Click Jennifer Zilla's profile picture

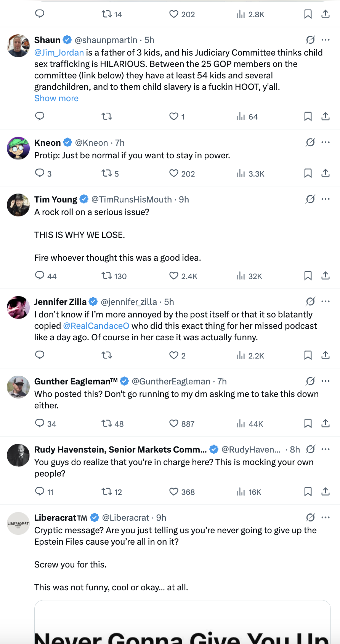point(18,308)
